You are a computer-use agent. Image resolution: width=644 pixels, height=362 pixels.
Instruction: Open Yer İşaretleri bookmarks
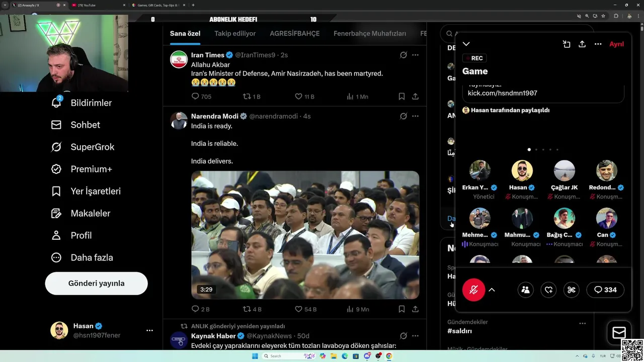pos(86,191)
